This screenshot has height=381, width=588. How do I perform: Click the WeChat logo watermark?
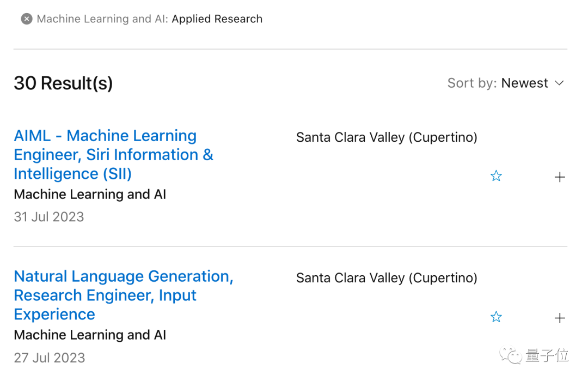pos(511,356)
